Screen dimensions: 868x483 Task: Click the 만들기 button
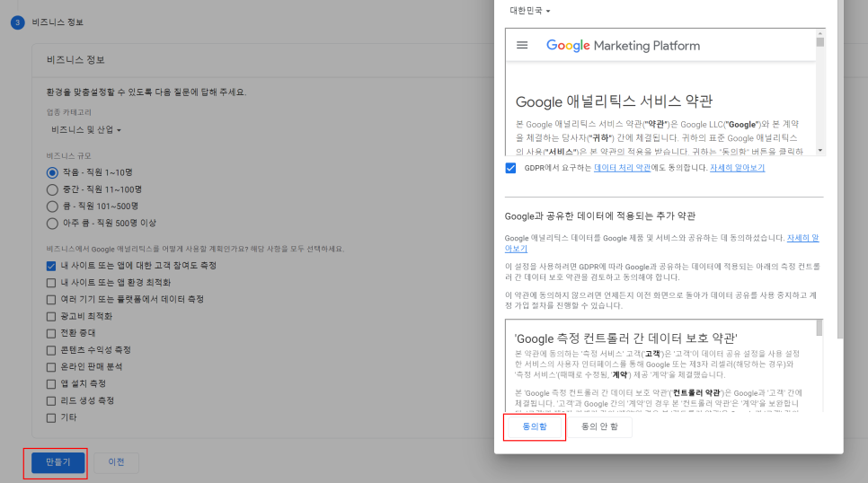point(58,462)
